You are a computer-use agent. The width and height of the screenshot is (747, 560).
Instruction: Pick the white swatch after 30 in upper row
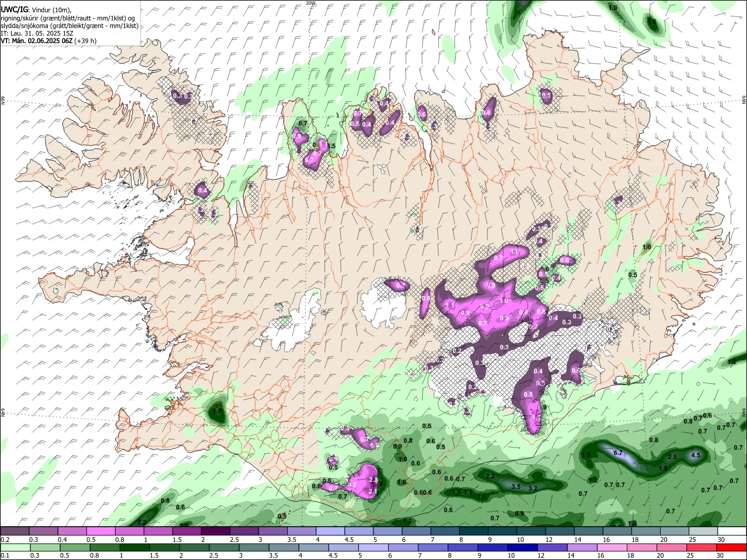pyautogui.click(x=732, y=531)
